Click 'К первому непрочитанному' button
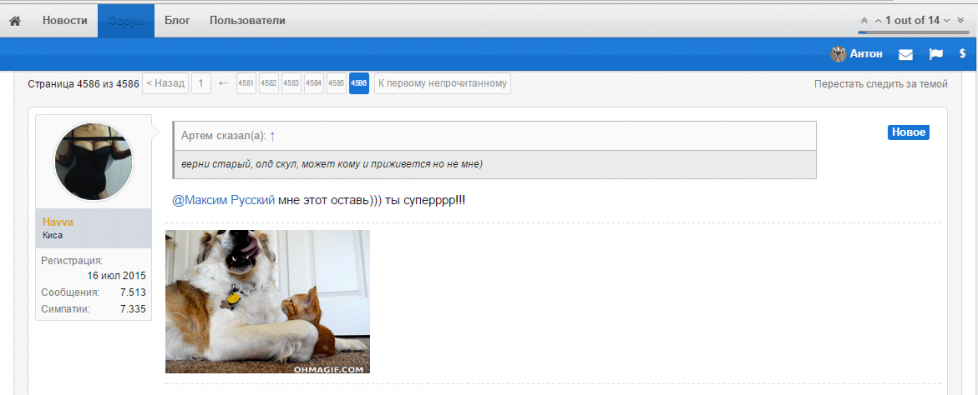The width and height of the screenshot is (978, 395). [x=442, y=84]
